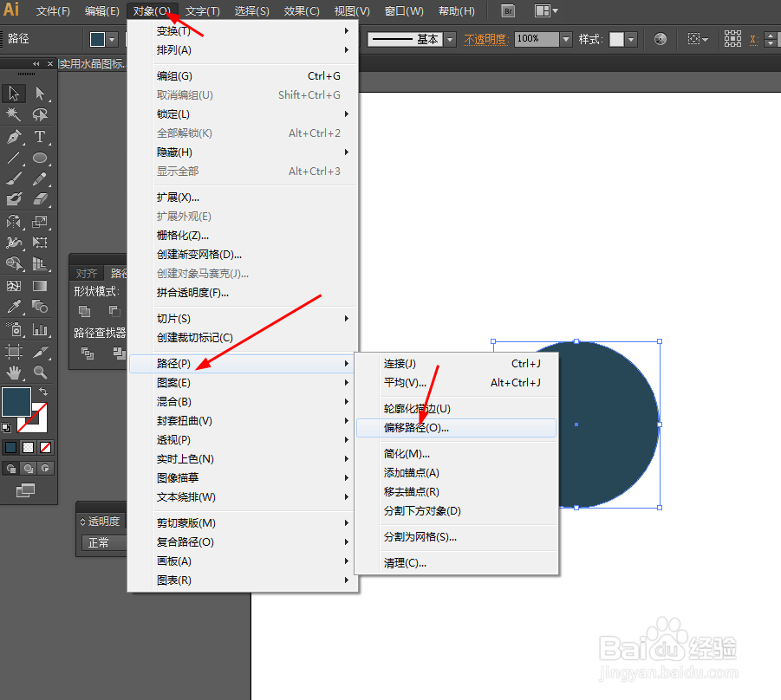Open the change screen mode button

coord(25,490)
